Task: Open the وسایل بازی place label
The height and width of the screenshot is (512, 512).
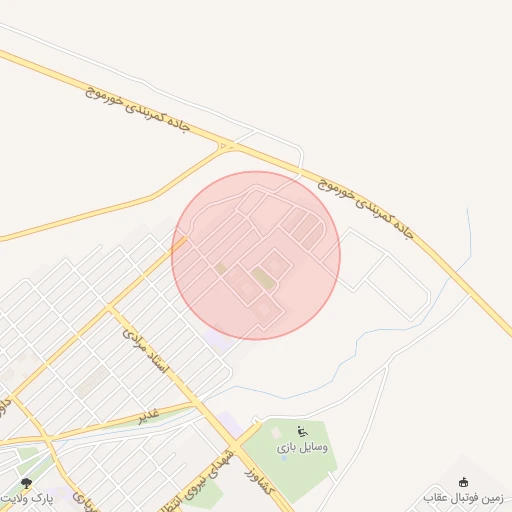Action: (302, 448)
